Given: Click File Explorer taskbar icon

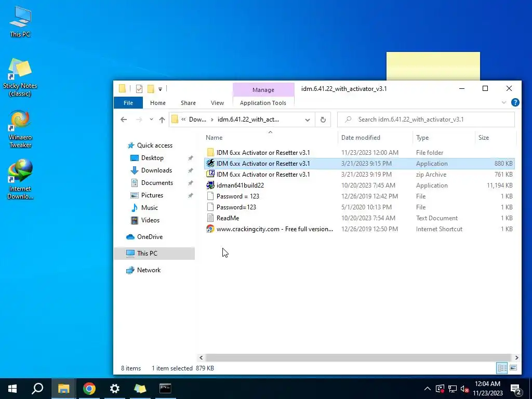Looking at the screenshot, I should tap(63, 389).
